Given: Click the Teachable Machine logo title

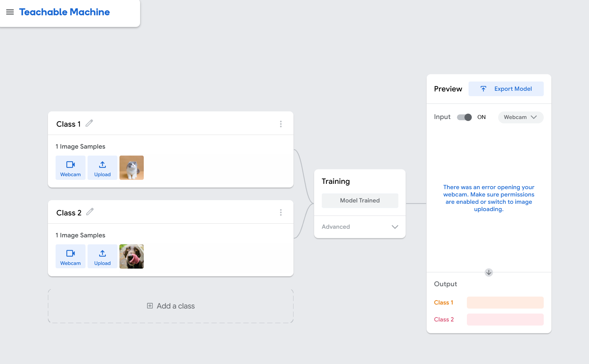Looking at the screenshot, I should pyautogui.click(x=65, y=12).
